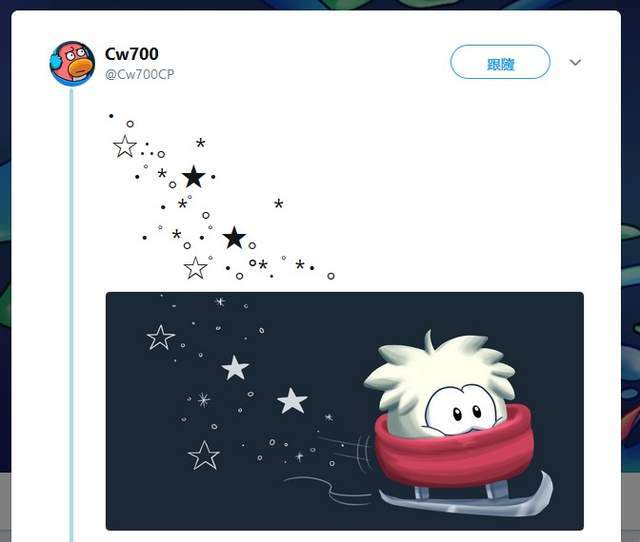
Task: Click the red sled tube in the image
Action: coord(454,454)
